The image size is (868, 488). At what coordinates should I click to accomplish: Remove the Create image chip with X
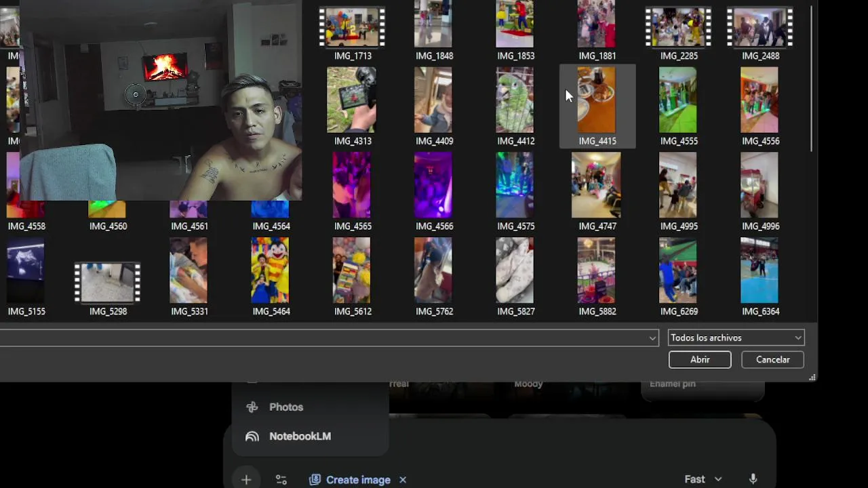coord(403,480)
